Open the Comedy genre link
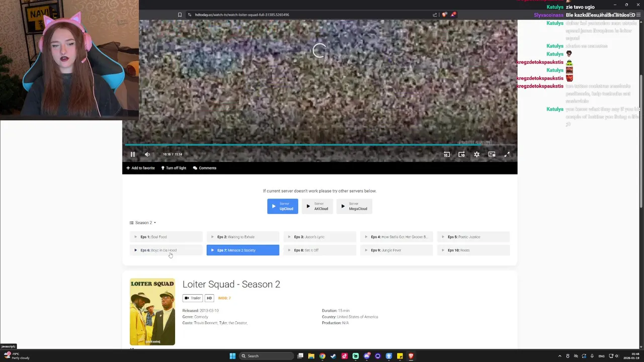The image size is (644, 362). (x=201, y=317)
